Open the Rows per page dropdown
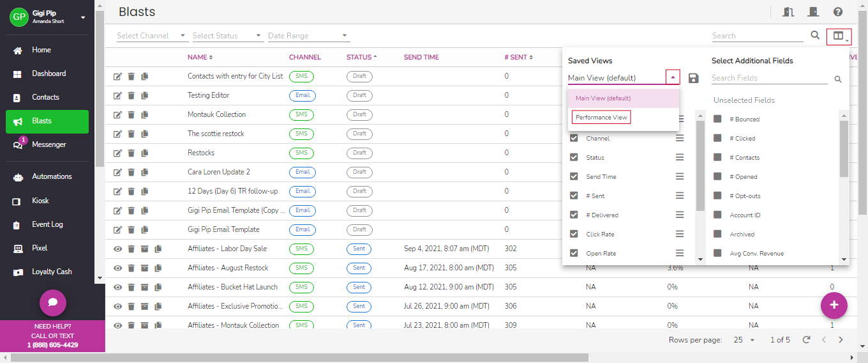The width and height of the screenshot is (868, 363). click(744, 340)
